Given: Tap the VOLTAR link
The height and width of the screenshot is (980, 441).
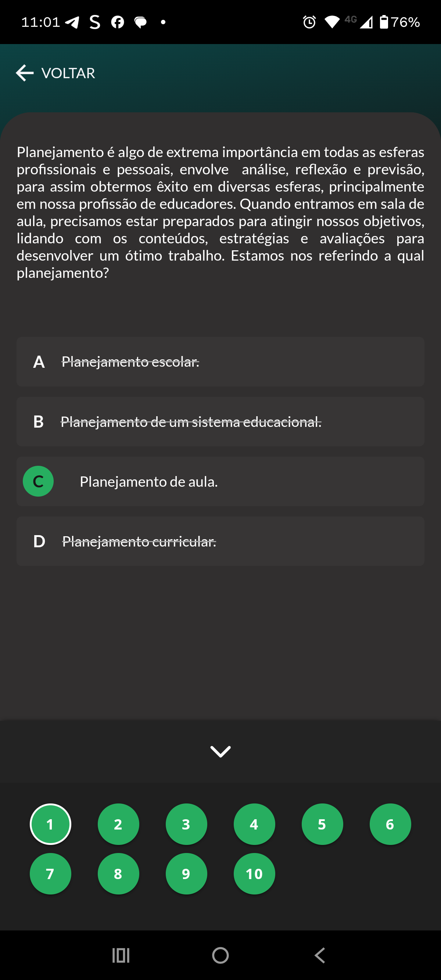Looking at the screenshot, I should coord(68,73).
